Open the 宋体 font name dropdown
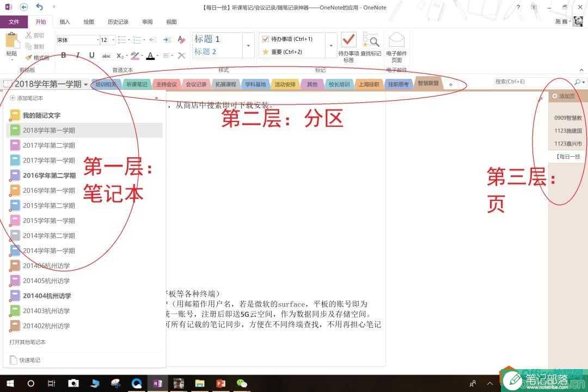Viewport: 588px width, 392px height. pyautogui.click(x=98, y=40)
